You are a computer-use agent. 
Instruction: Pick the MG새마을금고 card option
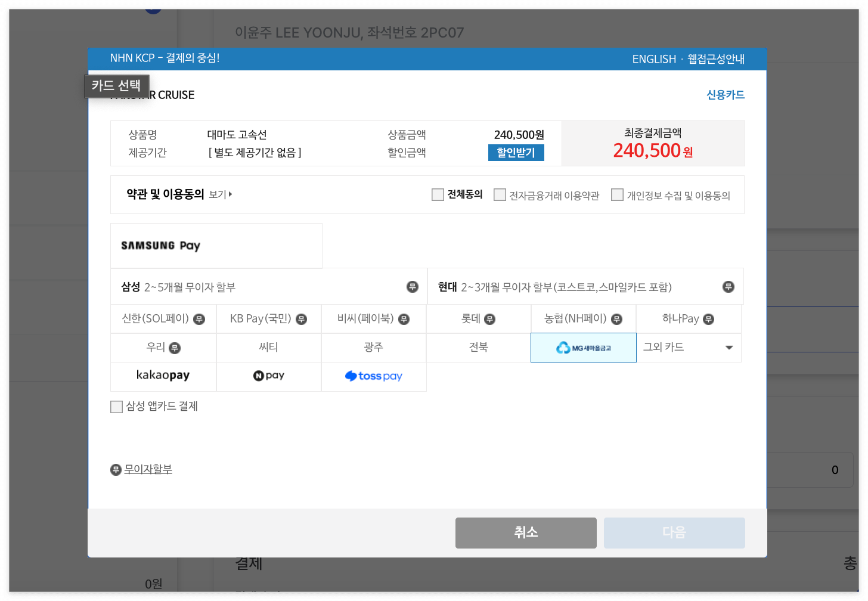[583, 347]
